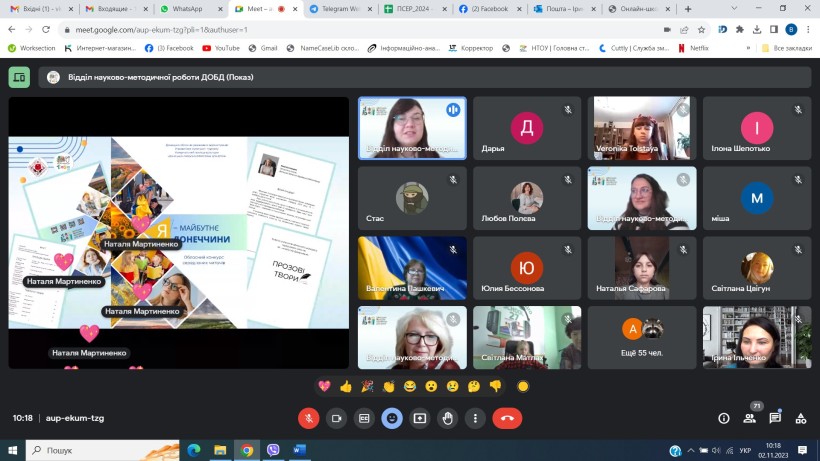Click the 'Ещё 55 чел.' participants tile

pyautogui.click(x=643, y=337)
